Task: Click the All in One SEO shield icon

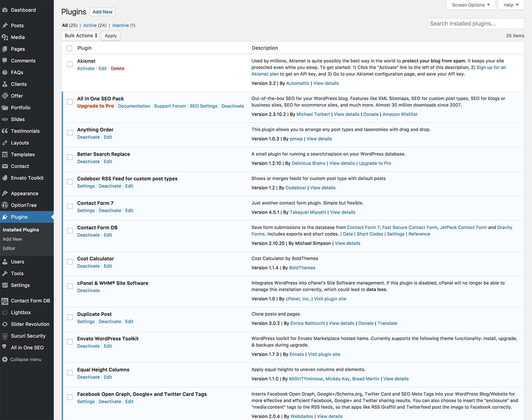Action: tap(5, 347)
